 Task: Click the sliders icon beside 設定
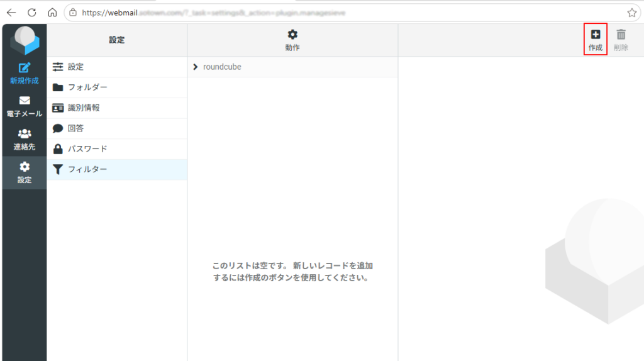[58, 67]
